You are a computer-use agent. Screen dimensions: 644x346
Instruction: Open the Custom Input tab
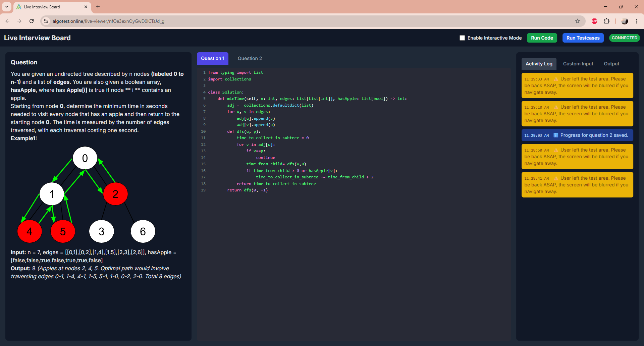coord(578,63)
